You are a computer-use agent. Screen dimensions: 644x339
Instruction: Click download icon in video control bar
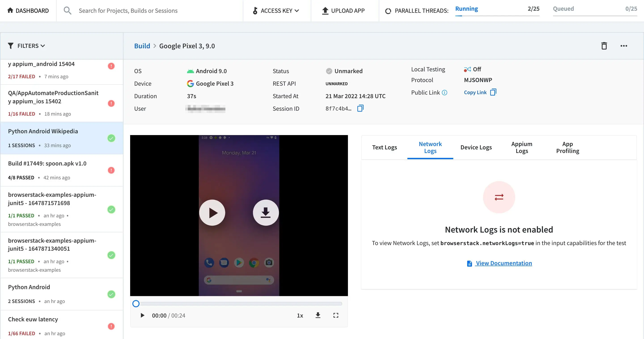click(x=318, y=315)
